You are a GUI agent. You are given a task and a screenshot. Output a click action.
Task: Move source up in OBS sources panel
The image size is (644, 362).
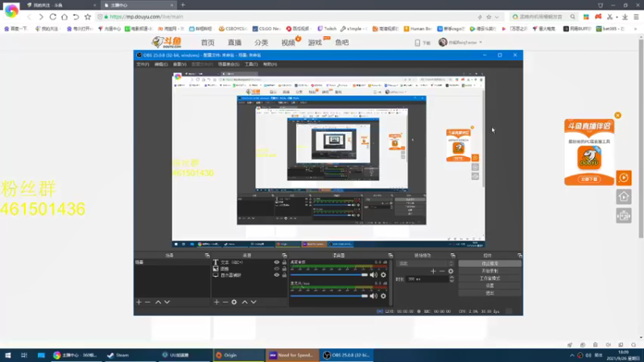[x=245, y=302]
